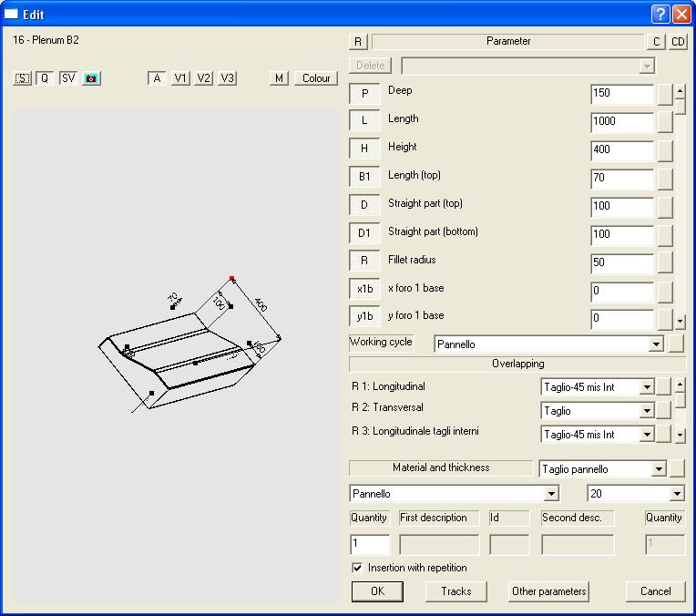
Task: Click the Length value field showing 1000
Action: [x=622, y=121]
